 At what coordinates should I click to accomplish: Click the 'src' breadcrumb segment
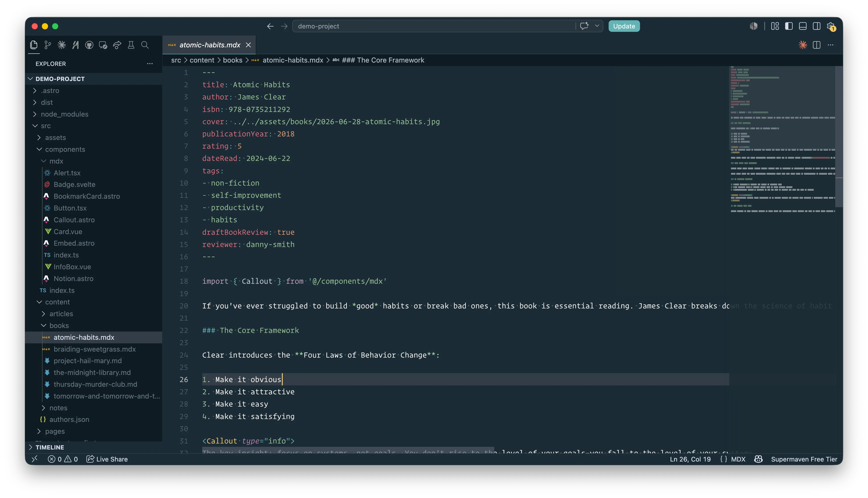176,60
